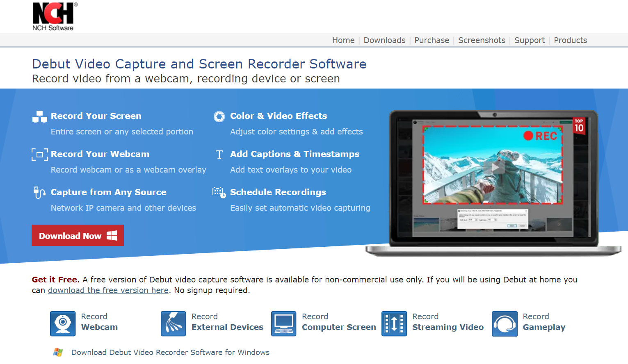Click the Top 10 badge on laptop image
The image size is (628, 364).
click(x=579, y=126)
